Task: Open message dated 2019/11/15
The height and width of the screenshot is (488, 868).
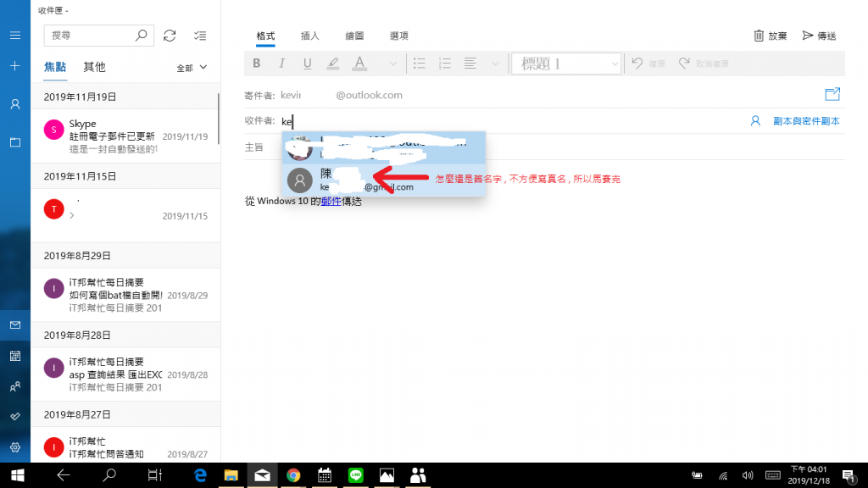Action: 125,214
